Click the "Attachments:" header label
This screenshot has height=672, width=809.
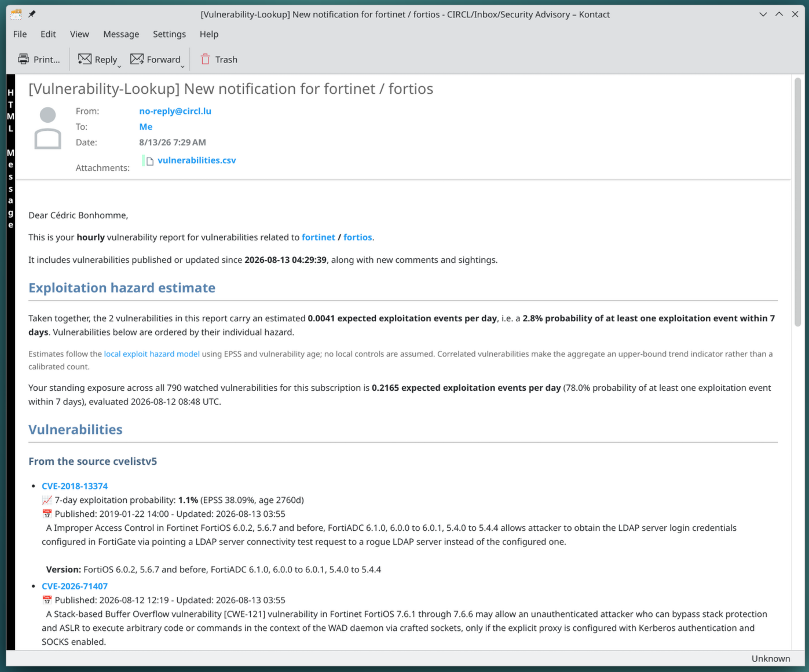pyautogui.click(x=103, y=168)
